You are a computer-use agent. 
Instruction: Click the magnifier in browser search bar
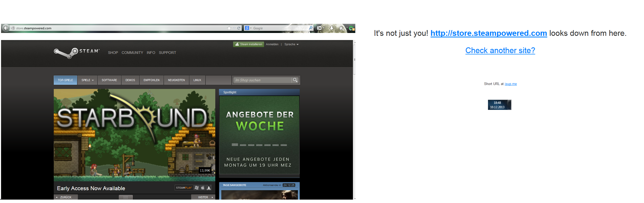coord(311,28)
